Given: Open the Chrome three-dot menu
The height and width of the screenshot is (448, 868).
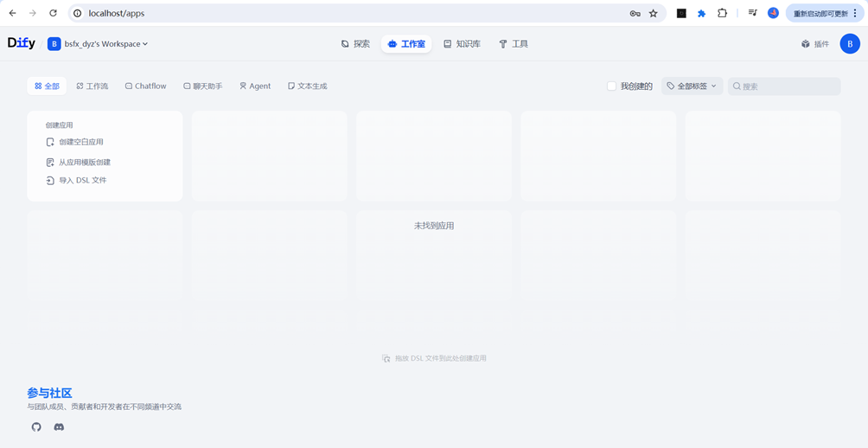Looking at the screenshot, I should pos(855,13).
